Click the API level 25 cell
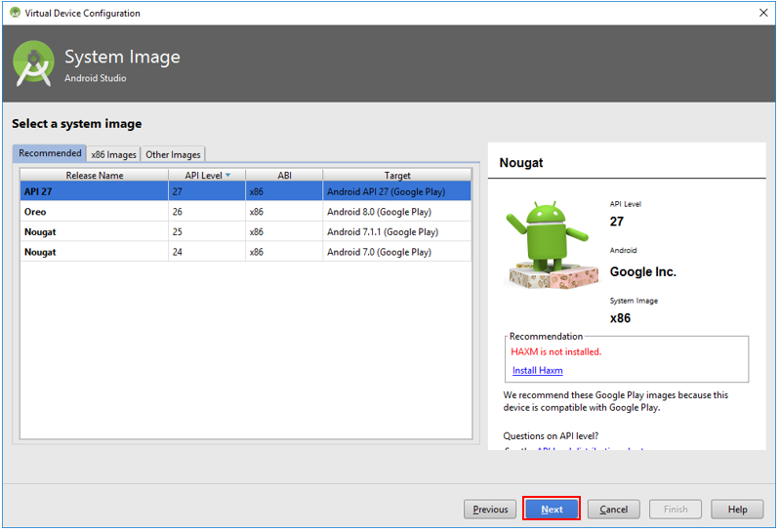Screen dimensions: 779x532 coord(207,232)
